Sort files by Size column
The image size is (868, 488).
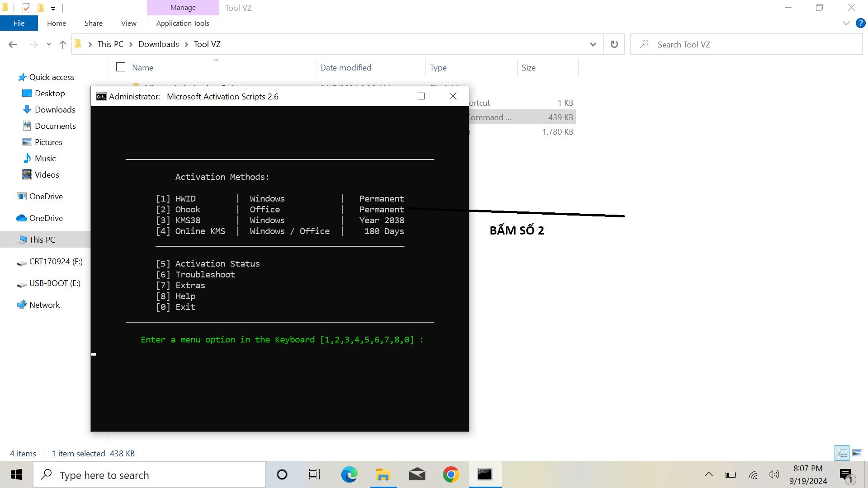(528, 67)
